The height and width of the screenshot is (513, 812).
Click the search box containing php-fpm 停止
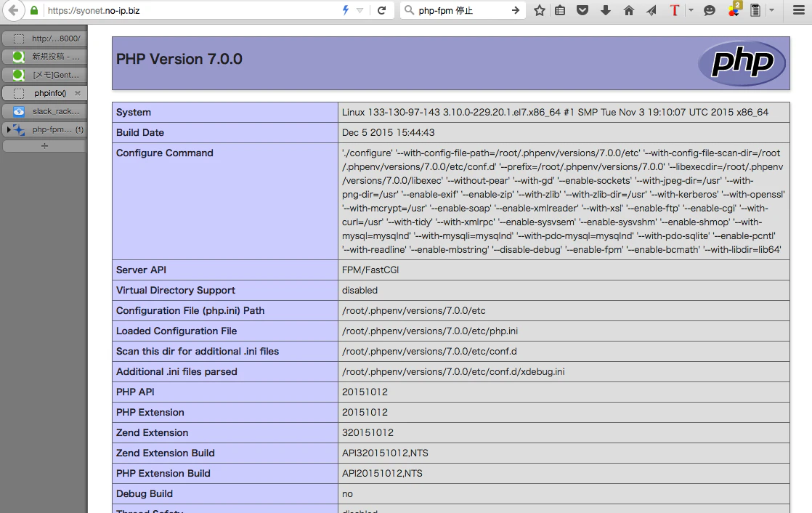point(463,10)
